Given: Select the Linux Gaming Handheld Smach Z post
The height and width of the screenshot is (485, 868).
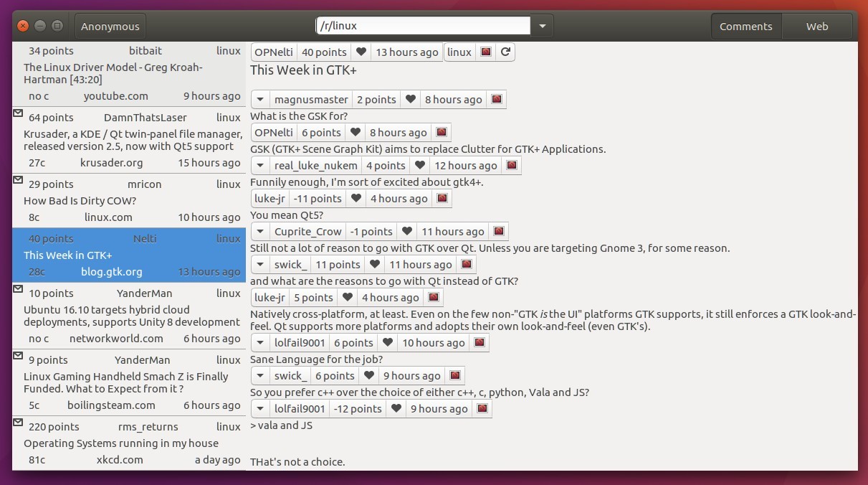Looking at the screenshot, I should pyautogui.click(x=129, y=382).
